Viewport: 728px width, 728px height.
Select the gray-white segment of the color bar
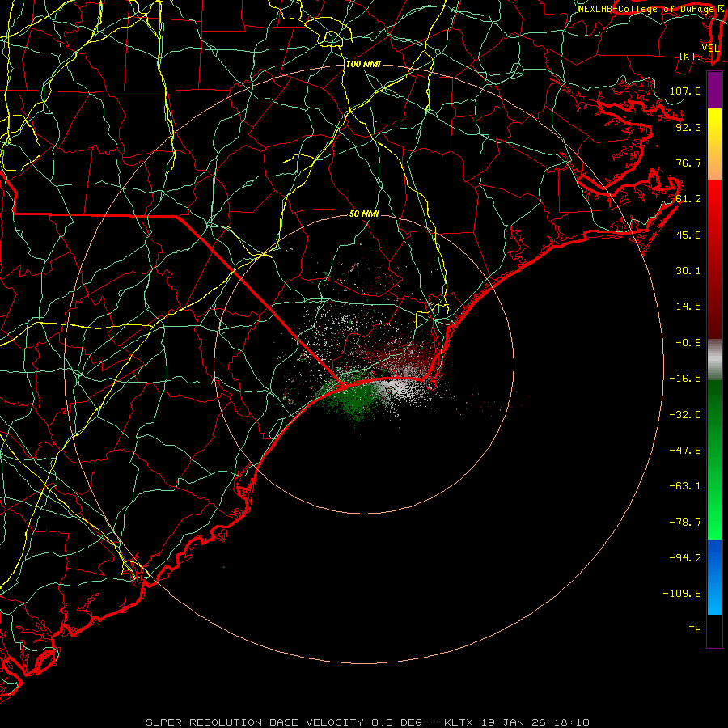click(714, 360)
